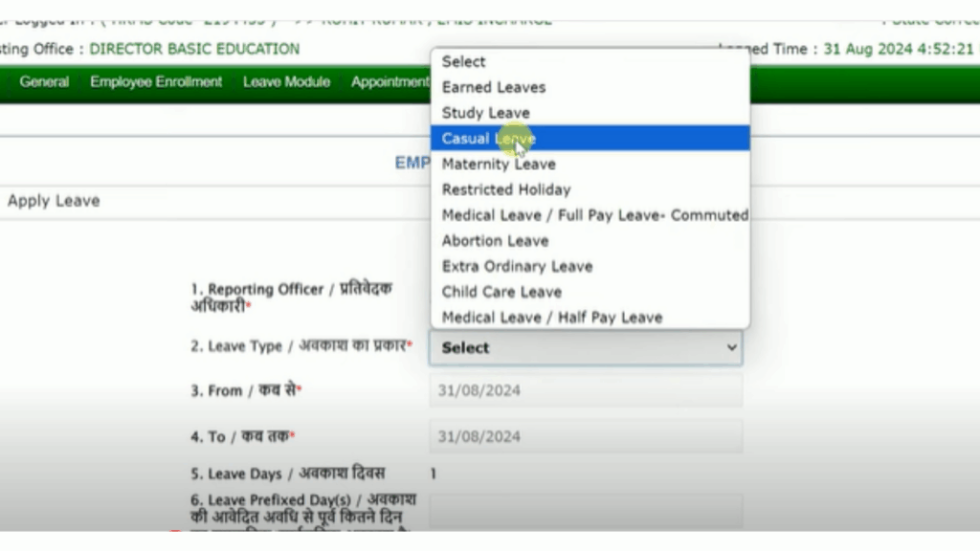Select Study Leave option
Screen dimensions: 980x551
(x=590, y=113)
